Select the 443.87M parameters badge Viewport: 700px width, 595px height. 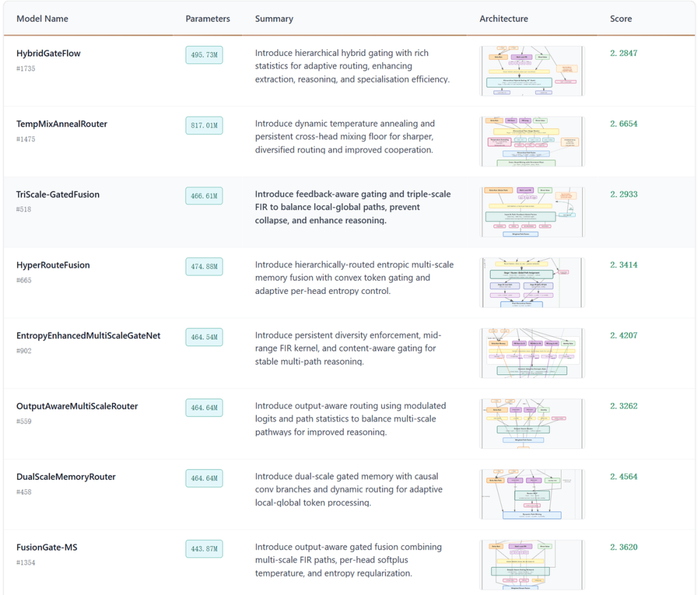point(203,549)
